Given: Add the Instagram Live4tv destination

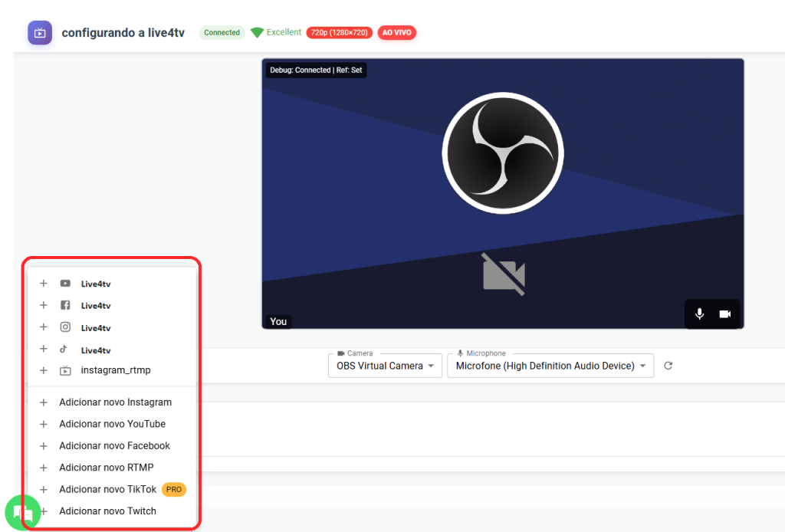Looking at the screenshot, I should pos(112,327).
